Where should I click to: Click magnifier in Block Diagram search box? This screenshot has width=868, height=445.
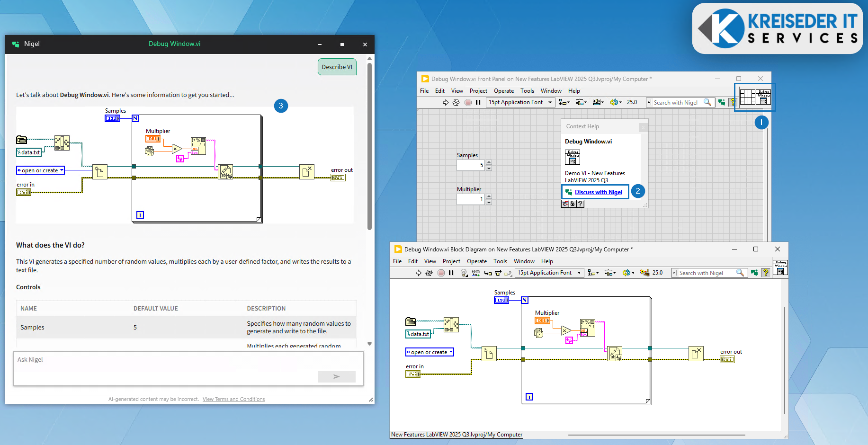(x=740, y=273)
